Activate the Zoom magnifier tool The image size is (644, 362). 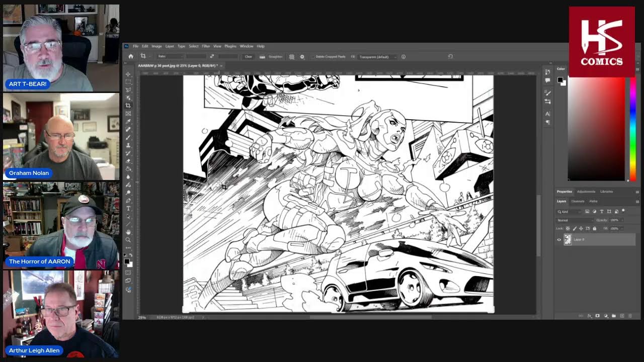[128, 240]
